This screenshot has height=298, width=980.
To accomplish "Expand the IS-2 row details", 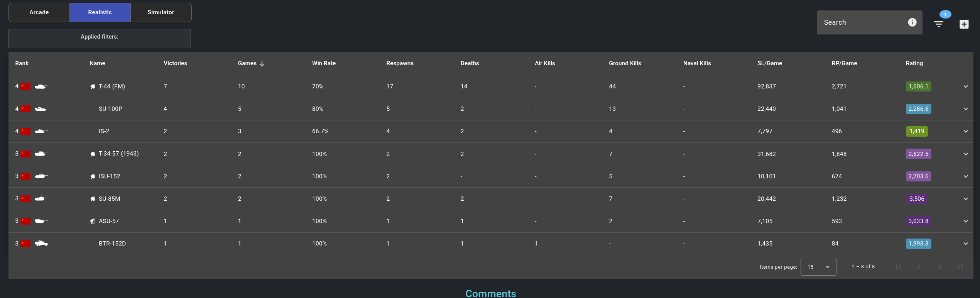I will pyautogui.click(x=966, y=131).
